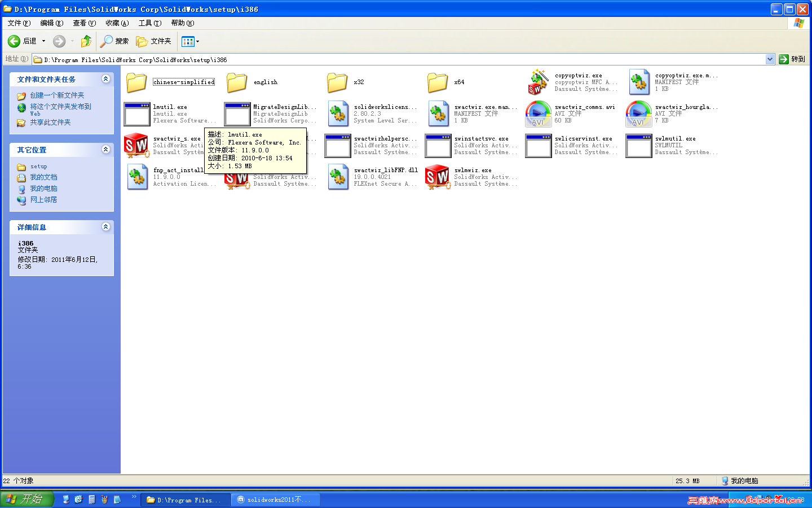
Task: Open the 编辑(E) menu
Action: pyautogui.click(x=52, y=23)
